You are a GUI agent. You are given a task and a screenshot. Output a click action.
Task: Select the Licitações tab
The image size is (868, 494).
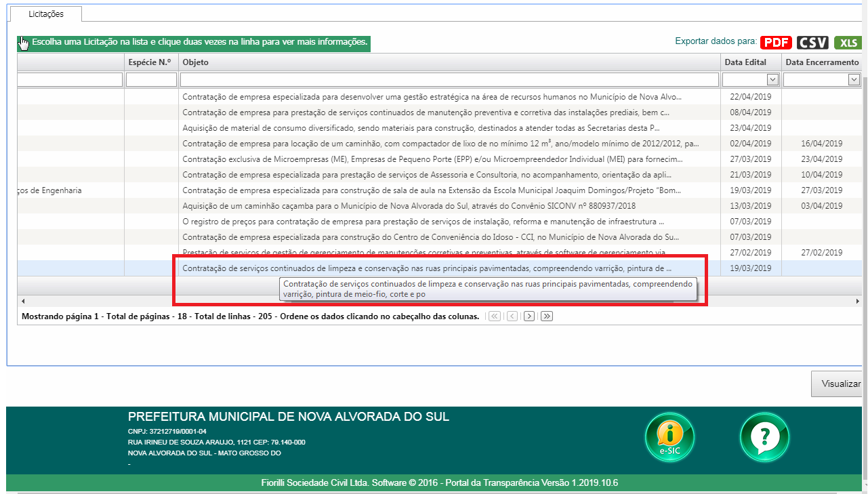(x=45, y=13)
